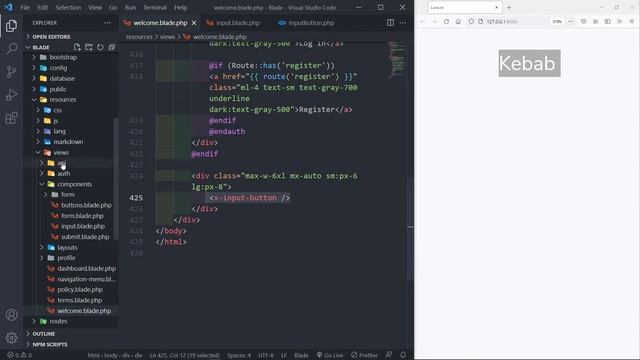Change the Blade language mode
Viewport: 640px width, 360px height.
tap(301, 355)
